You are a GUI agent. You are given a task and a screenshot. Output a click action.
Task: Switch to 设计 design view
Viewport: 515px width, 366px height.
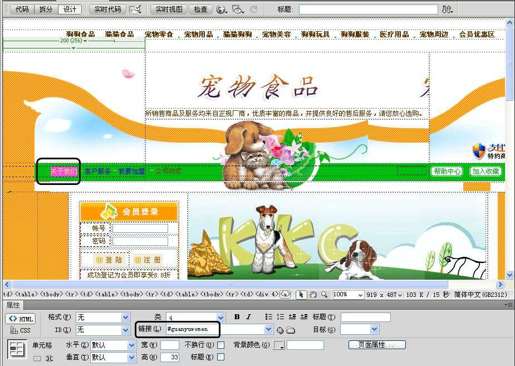(x=70, y=9)
